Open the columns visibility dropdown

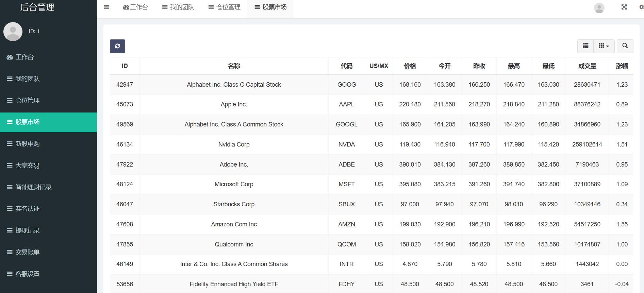click(604, 46)
